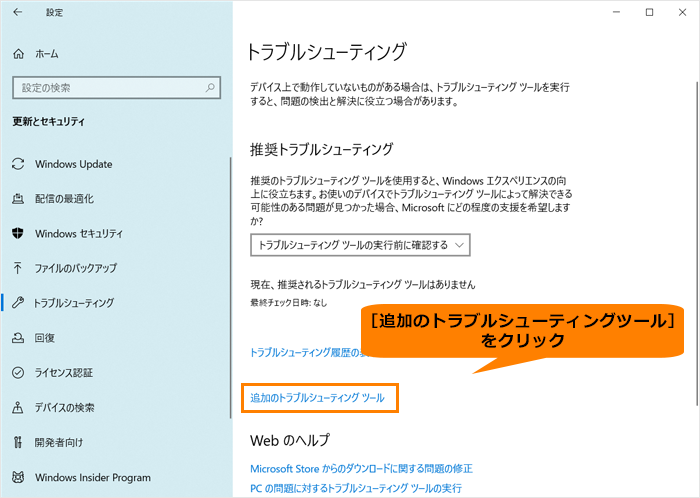Click the Windows Insider Program cat icon
The height and width of the screenshot is (498, 700).
tap(18, 477)
